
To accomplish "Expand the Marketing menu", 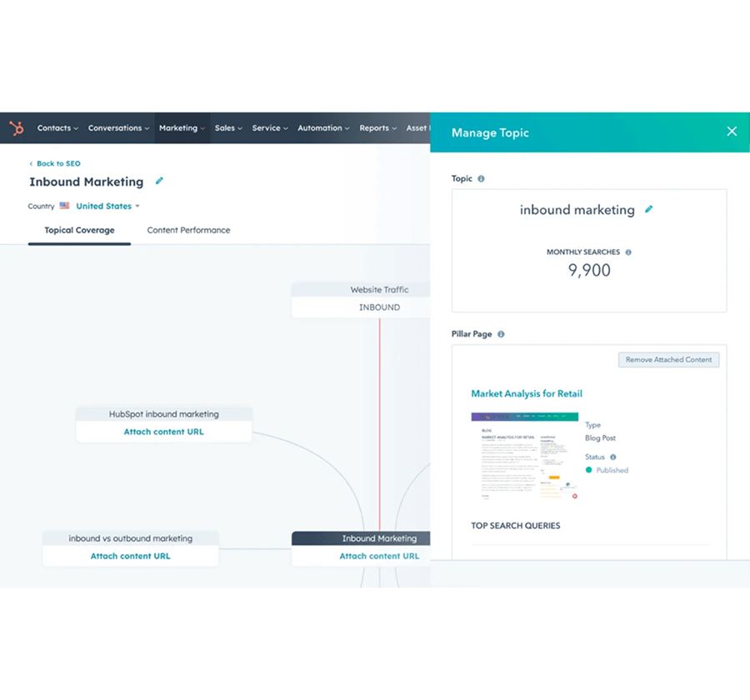I will [x=182, y=127].
